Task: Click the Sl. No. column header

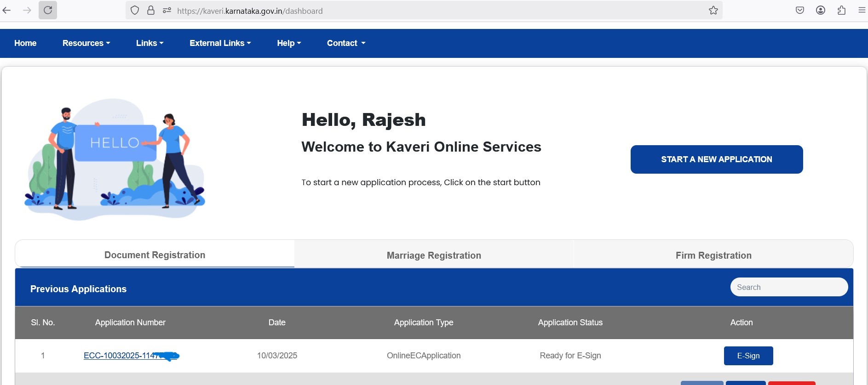Action: coord(43,323)
